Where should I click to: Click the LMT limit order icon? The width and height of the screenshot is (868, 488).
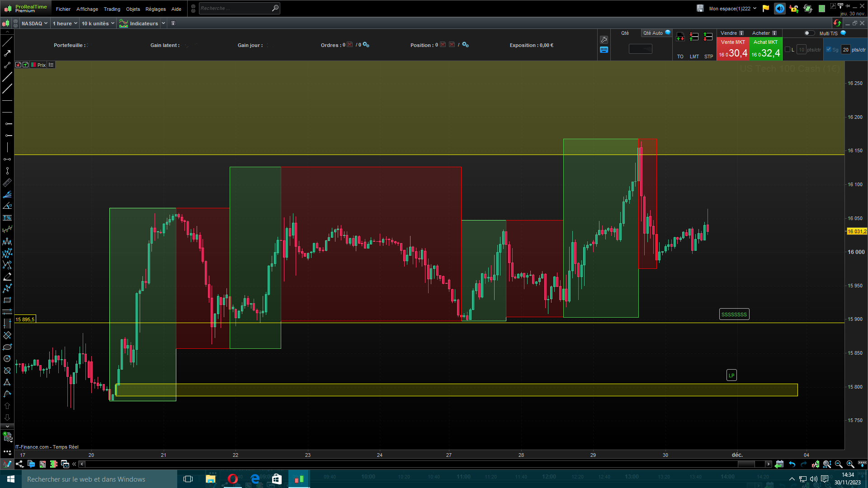694,37
